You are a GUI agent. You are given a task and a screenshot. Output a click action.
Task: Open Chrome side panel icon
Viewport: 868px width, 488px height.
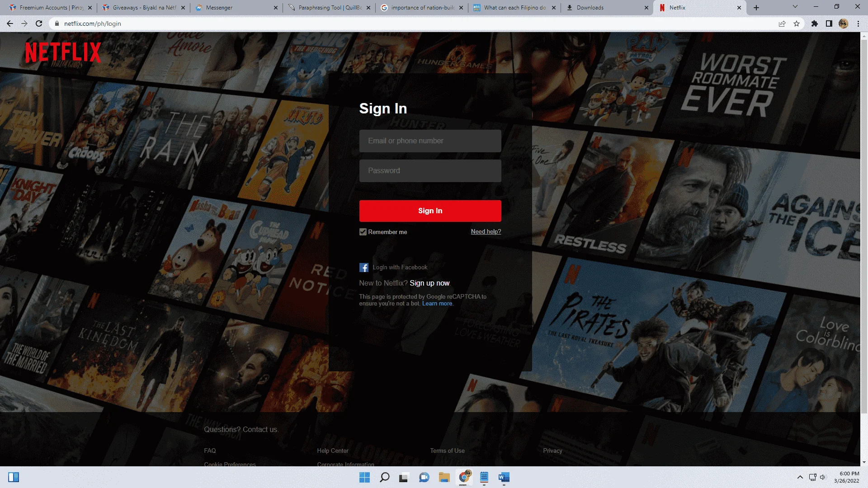pyautogui.click(x=829, y=23)
